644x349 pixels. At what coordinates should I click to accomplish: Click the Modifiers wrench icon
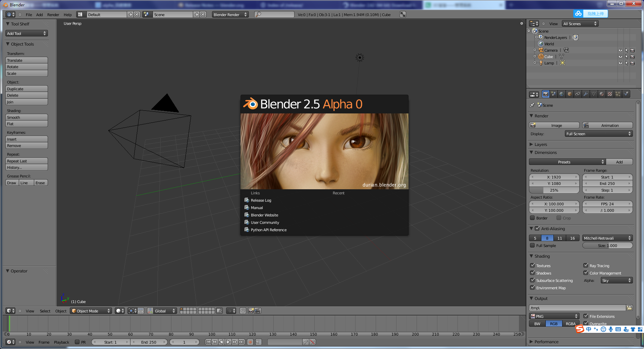(586, 94)
